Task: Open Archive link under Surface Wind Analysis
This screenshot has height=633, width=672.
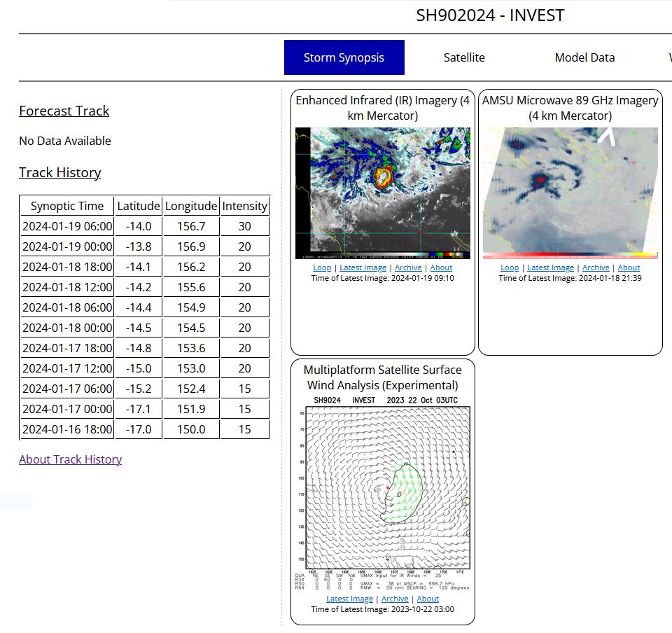Action: 395,599
